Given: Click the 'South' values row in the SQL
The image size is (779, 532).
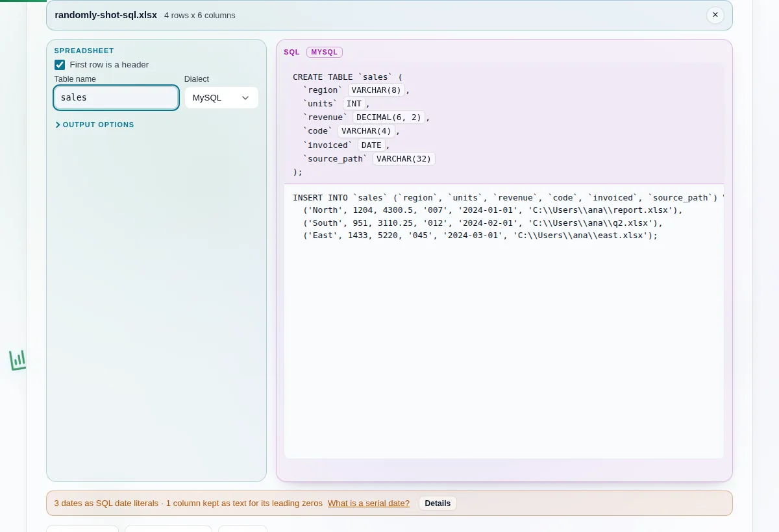Looking at the screenshot, I should click(x=483, y=223).
